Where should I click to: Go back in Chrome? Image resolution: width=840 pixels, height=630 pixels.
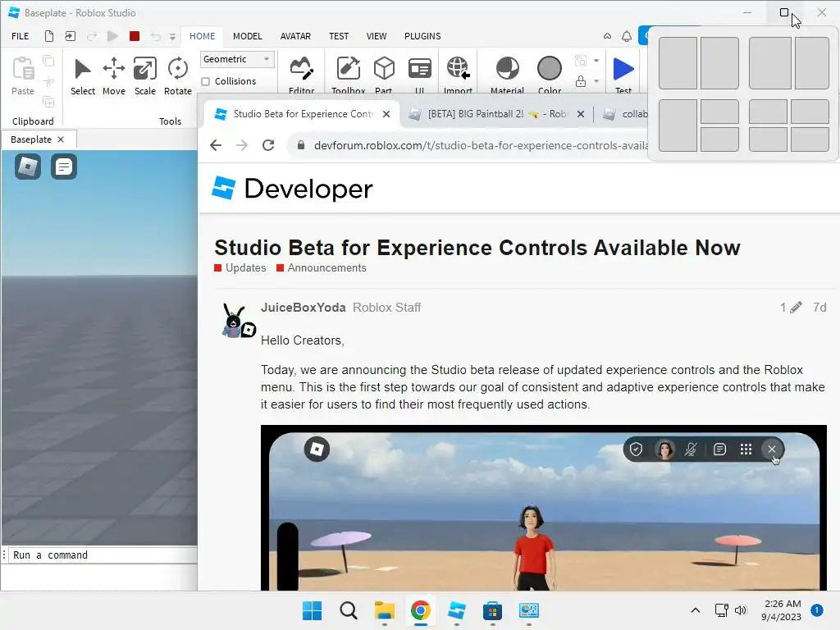pyautogui.click(x=216, y=145)
